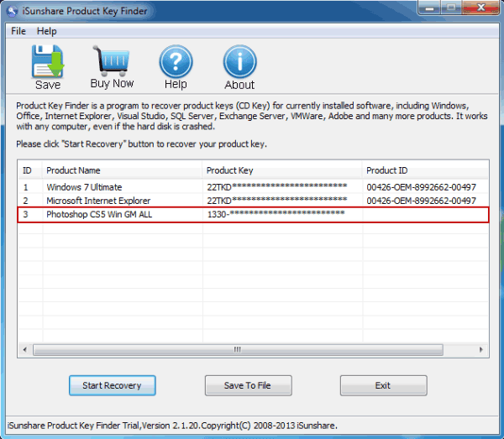The image size is (504, 439).
Task: Click ID cell 1
Action: (26, 187)
